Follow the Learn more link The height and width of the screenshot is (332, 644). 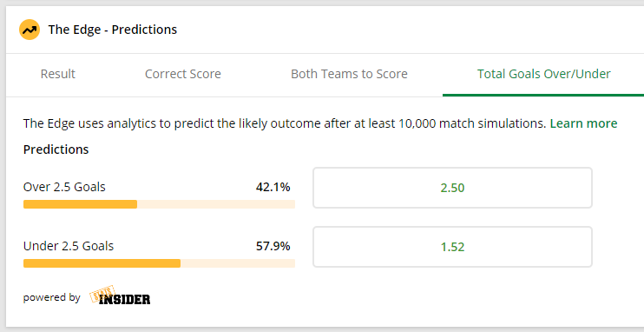tap(583, 123)
